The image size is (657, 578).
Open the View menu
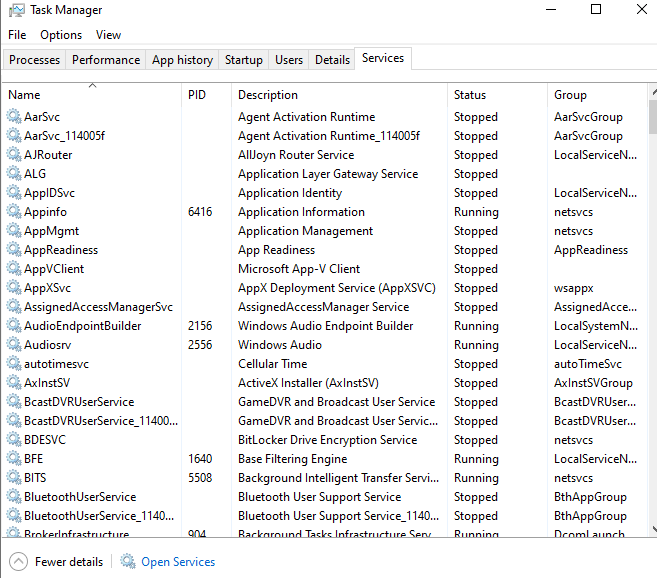109,35
